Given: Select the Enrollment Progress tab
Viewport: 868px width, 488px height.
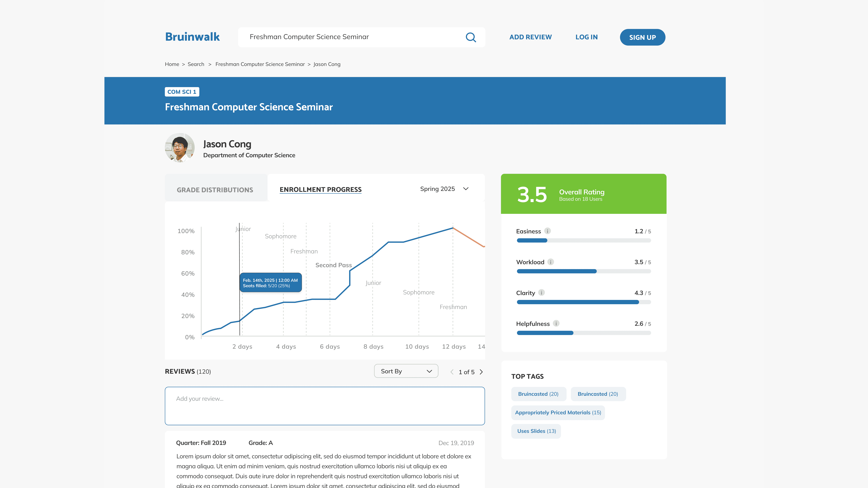Looking at the screenshot, I should pyautogui.click(x=320, y=190).
